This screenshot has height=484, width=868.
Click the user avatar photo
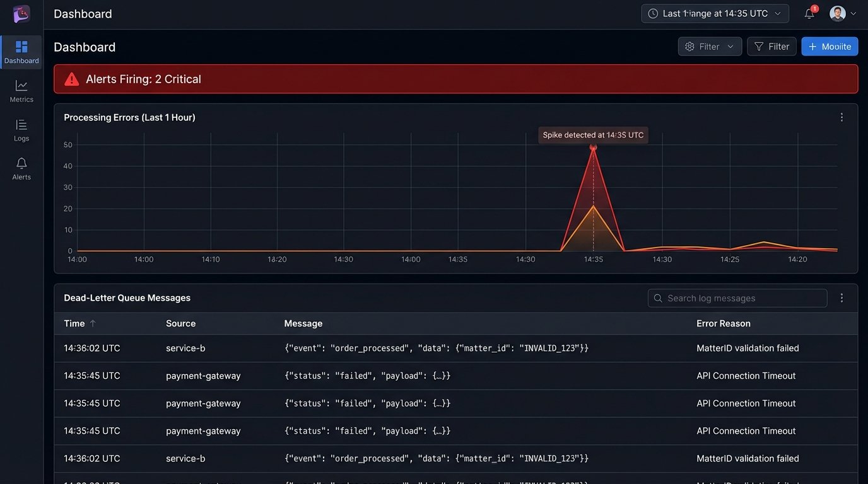838,13
